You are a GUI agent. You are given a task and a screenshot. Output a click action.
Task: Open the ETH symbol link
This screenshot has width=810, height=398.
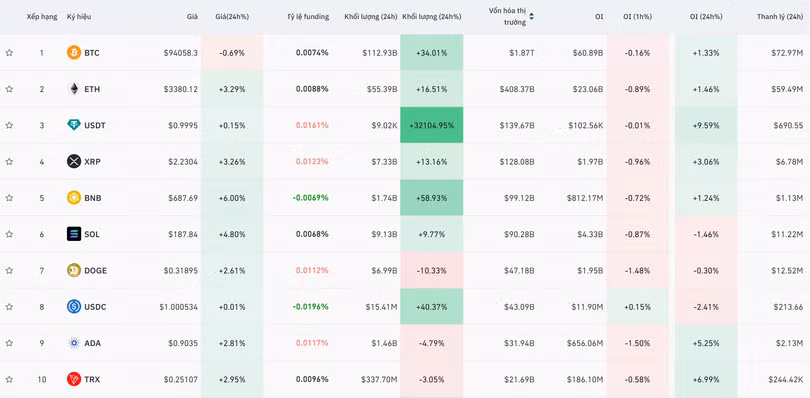click(92, 89)
